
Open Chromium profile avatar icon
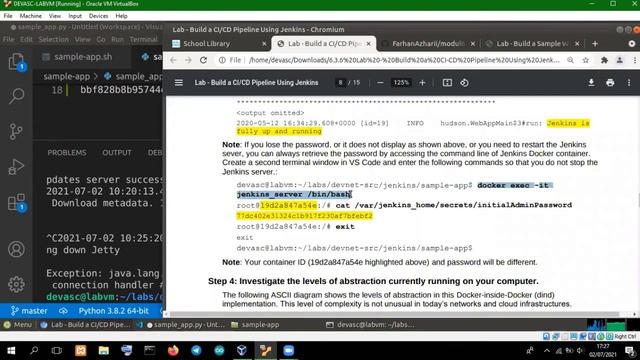coord(620,60)
